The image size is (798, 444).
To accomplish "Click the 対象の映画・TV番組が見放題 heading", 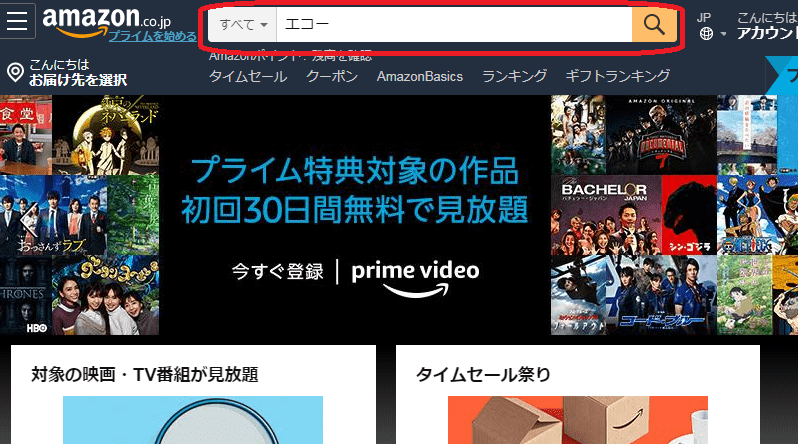I will (145, 374).
